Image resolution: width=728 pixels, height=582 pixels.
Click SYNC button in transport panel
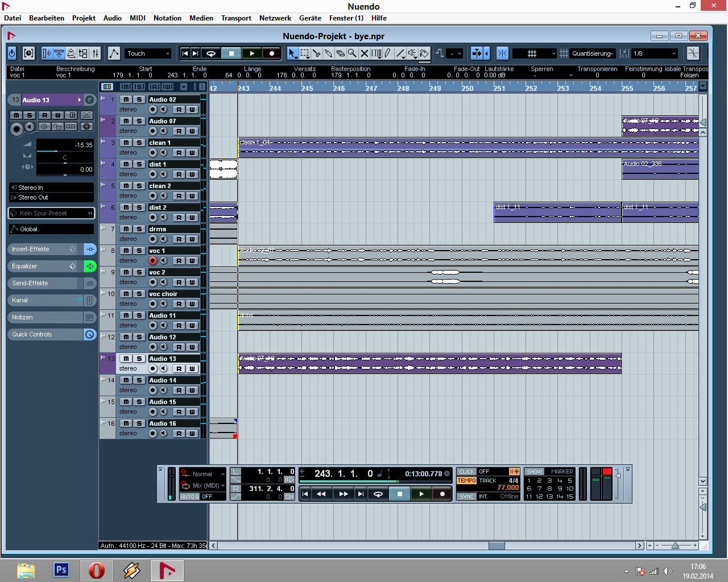[x=466, y=497]
